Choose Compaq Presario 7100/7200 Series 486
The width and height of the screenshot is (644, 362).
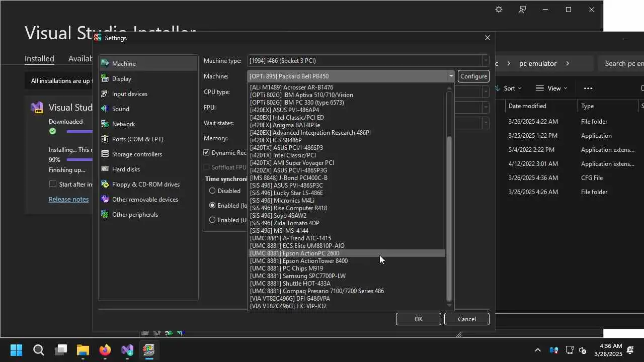(347, 291)
